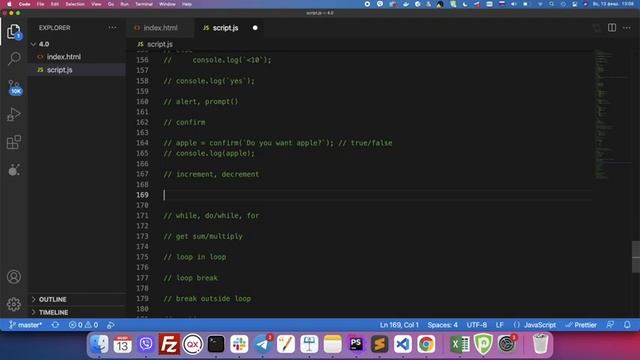
Task: Open the Run and Debug view
Action: pos(14,115)
